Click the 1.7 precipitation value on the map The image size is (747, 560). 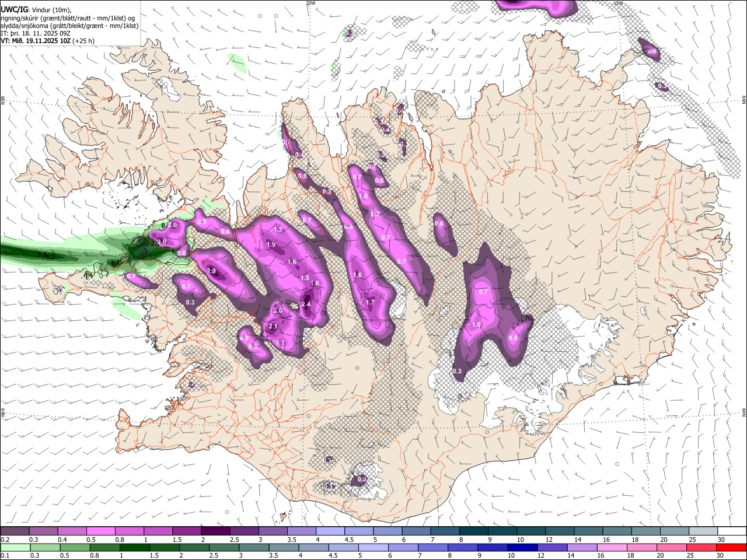[370, 303]
